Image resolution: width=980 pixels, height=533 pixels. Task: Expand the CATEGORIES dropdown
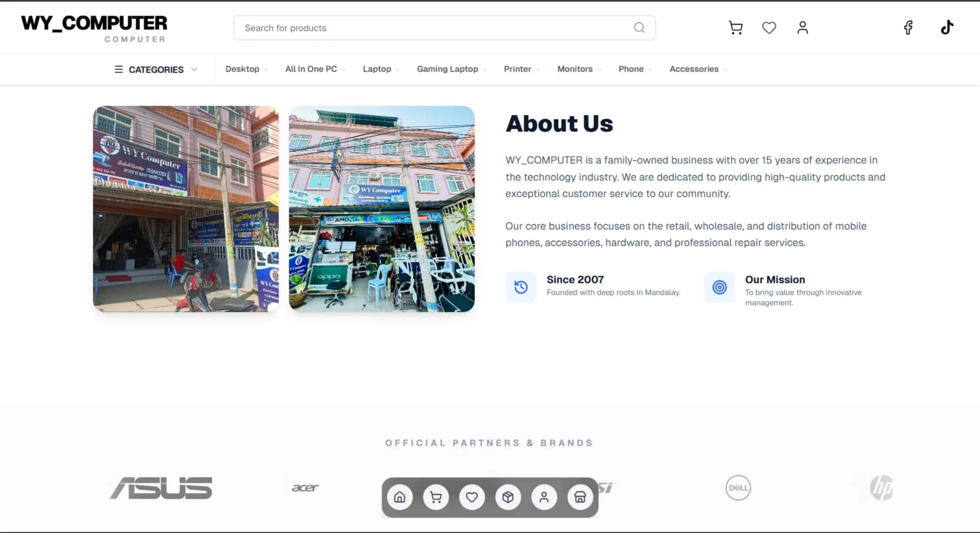pos(156,69)
